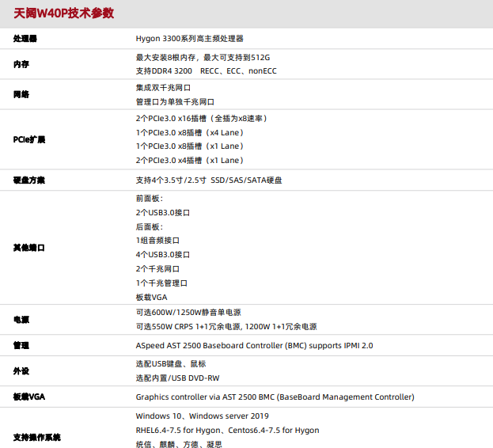Image resolution: width=493 pixels, height=448 pixels.
Task: Select '最大安装8根内存，最大可支持到512G' line
Action: 203,58
